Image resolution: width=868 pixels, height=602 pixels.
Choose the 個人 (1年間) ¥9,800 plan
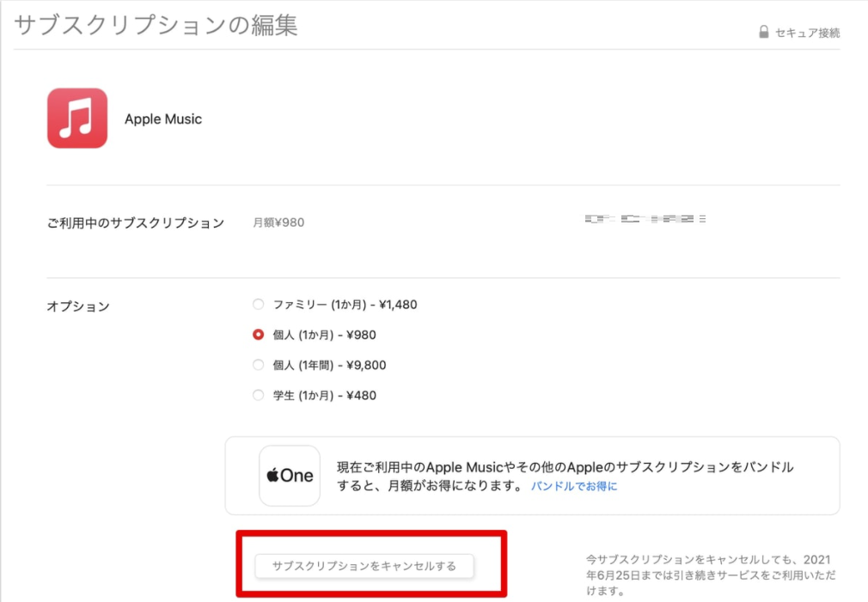(x=258, y=365)
